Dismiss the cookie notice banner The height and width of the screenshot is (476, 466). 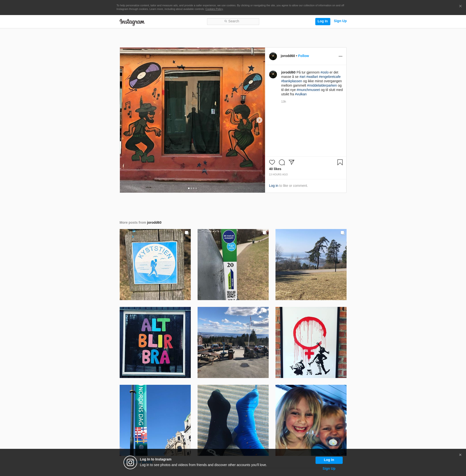tap(460, 6)
